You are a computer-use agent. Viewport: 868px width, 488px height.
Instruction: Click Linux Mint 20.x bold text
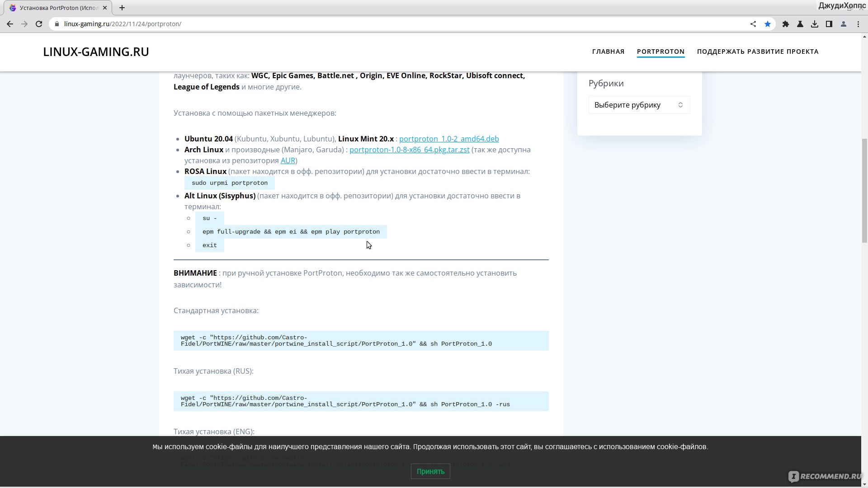[366, 139]
